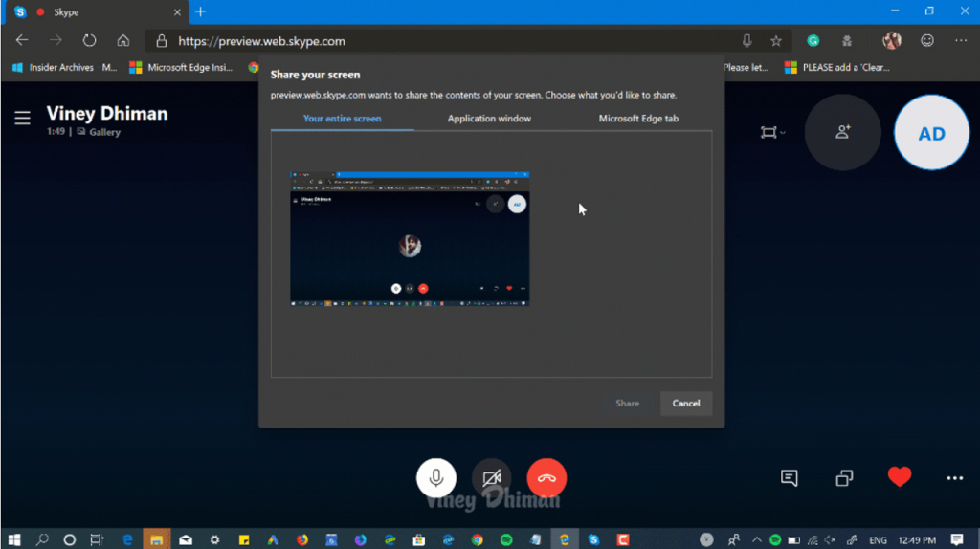Open the call chat conversation icon
This screenshot has height=549, width=980.
point(790,478)
